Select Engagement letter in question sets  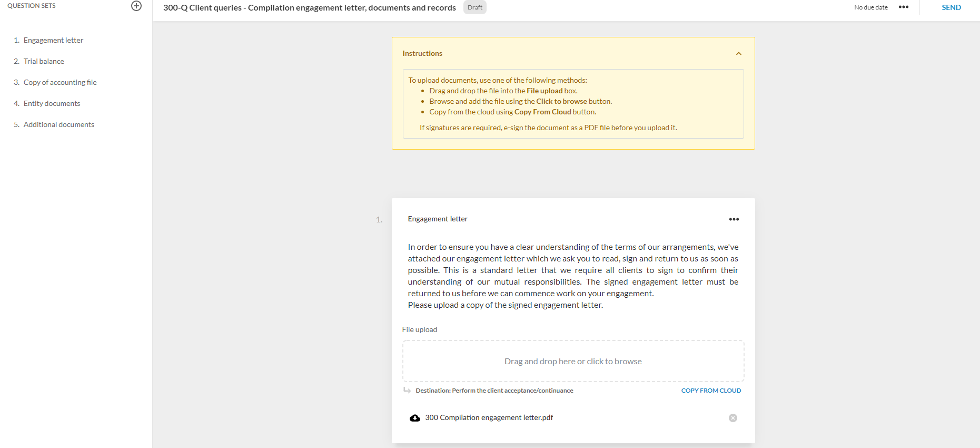[53, 40]
